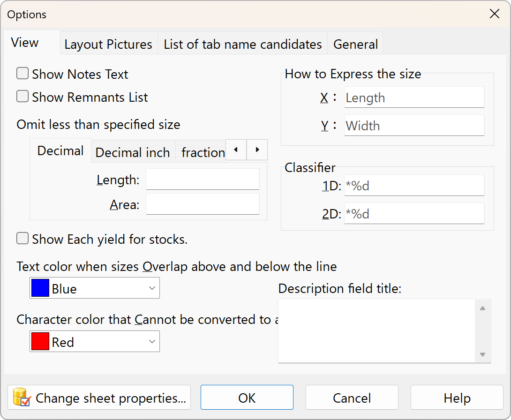Click the blue color swatch
The width and height of the screenshot is (511, 420).
(x=40, y=288)
